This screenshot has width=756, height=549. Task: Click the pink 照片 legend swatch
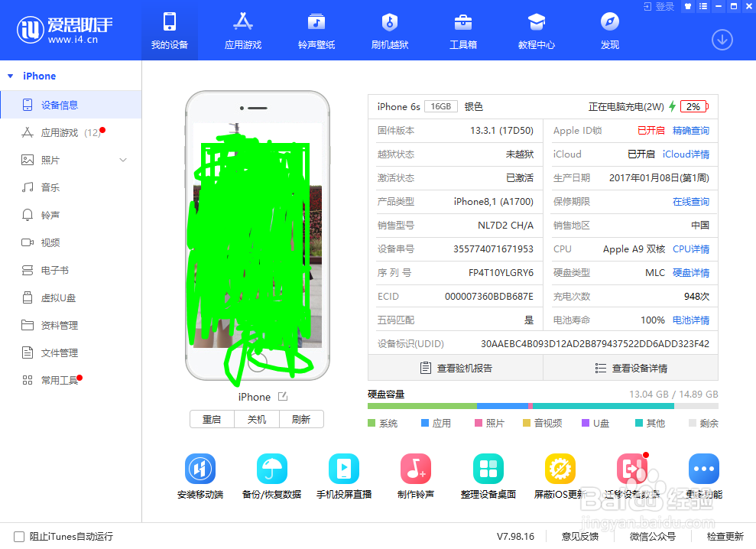tap(479, 423)
